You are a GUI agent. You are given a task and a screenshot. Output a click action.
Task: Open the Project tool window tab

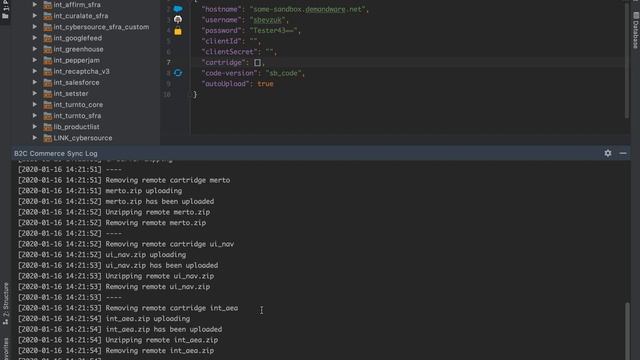(x=5, y=9)
